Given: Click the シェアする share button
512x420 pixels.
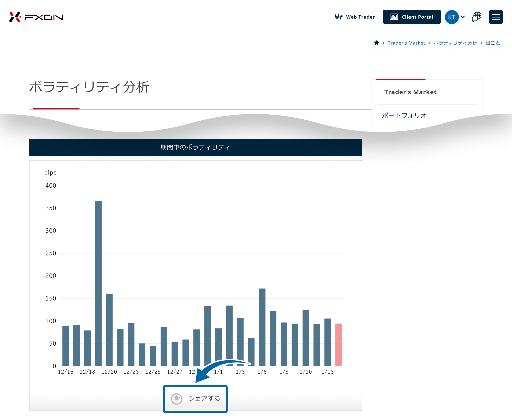Looking at the screenshot, I should tap(195, 399).
